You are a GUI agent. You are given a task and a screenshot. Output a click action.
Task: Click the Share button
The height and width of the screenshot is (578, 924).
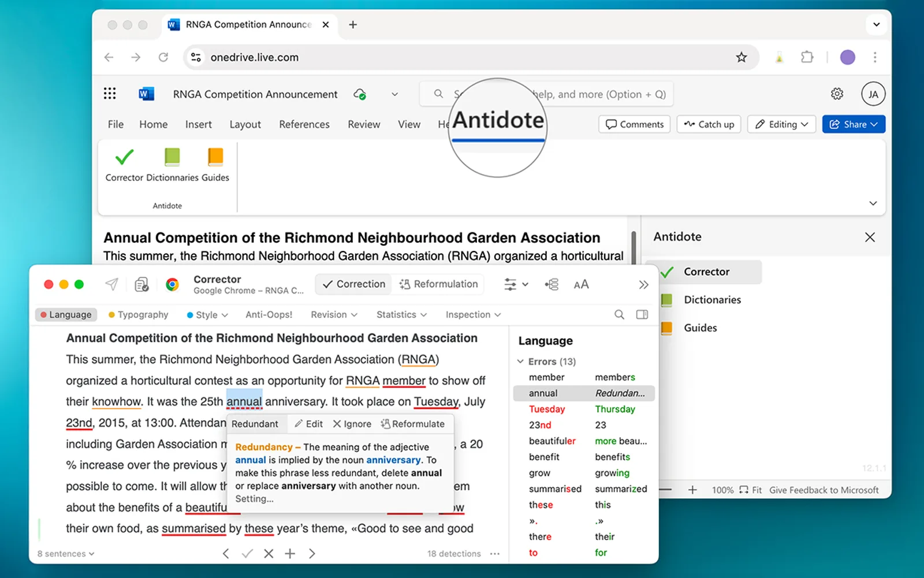pyautogui.click(x=854, y=124)
